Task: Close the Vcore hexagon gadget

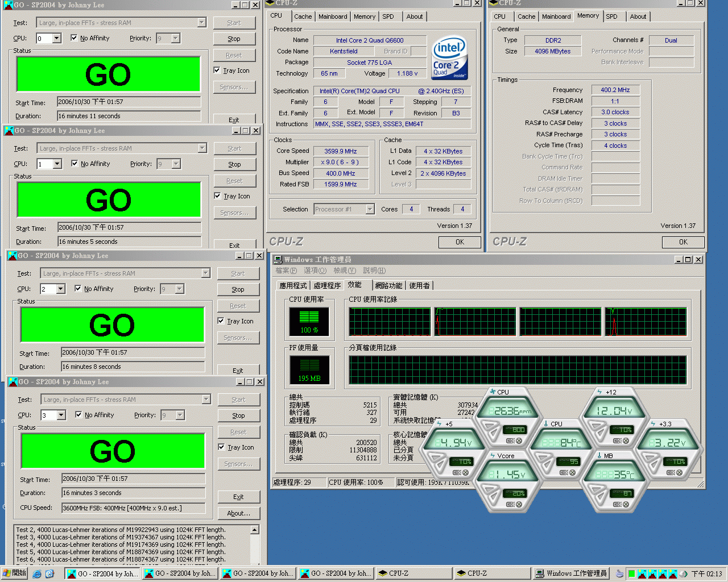Action: point(519,504)
